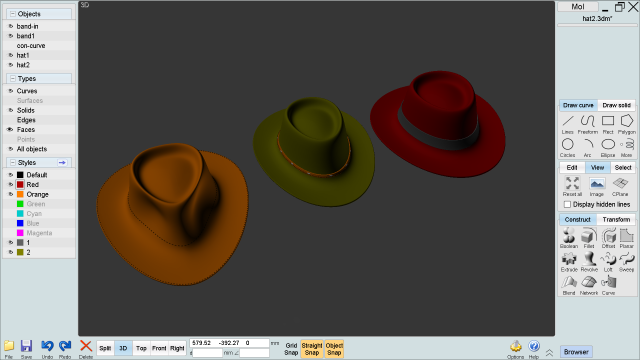The width and height of the screenshot is (640, 360).
Task: Open Help
Action: [534, 349]
